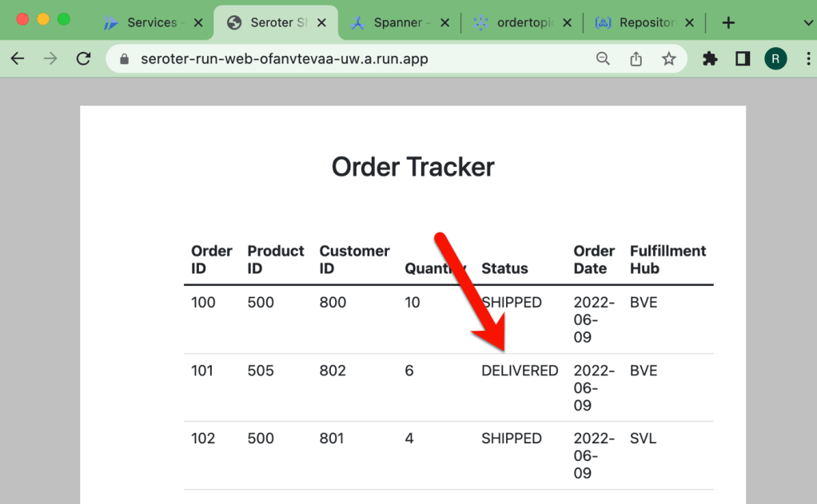View site info via lock icon
Image resolution: width=817 pixels, height=504 pixels.
tap(124, 59)
